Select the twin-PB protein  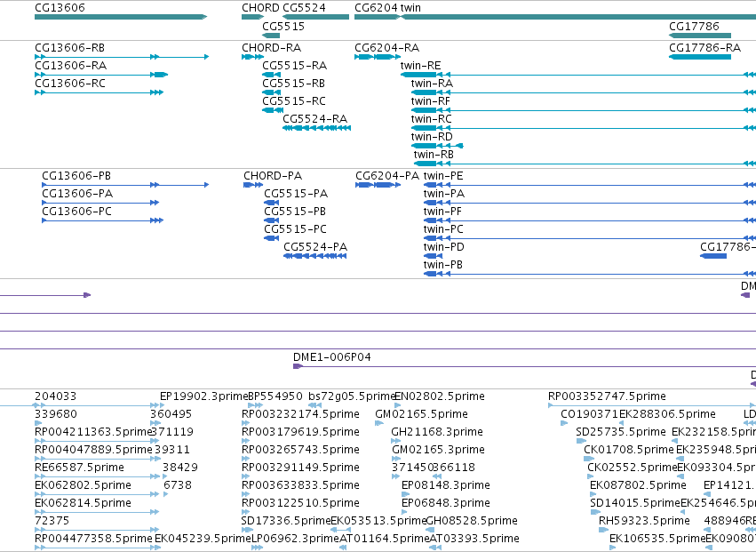pyautogui.click(x=442, y=265)
